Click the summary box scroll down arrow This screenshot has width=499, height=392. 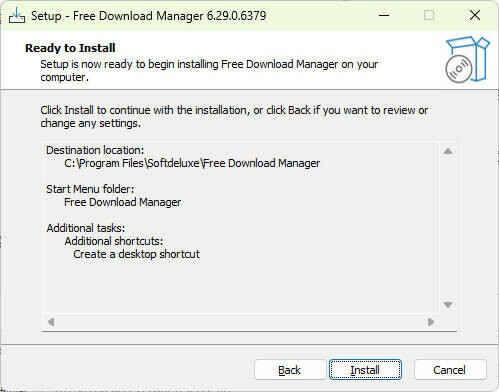point(448,305)
